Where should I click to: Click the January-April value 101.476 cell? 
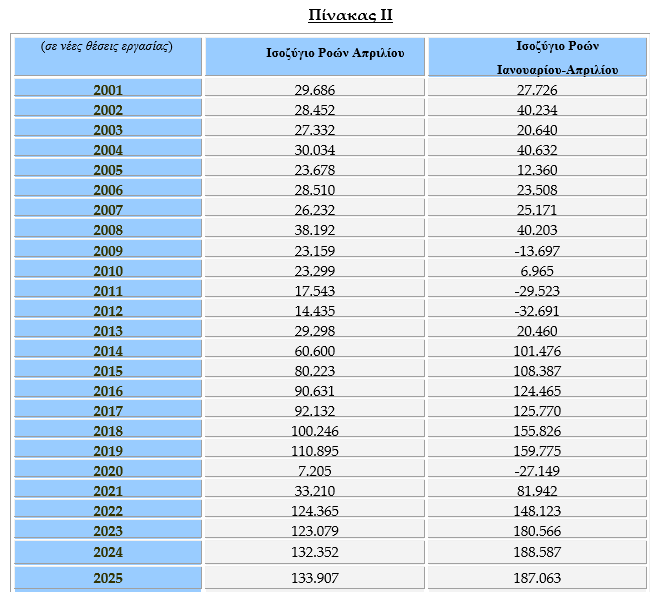click(536, 351)
